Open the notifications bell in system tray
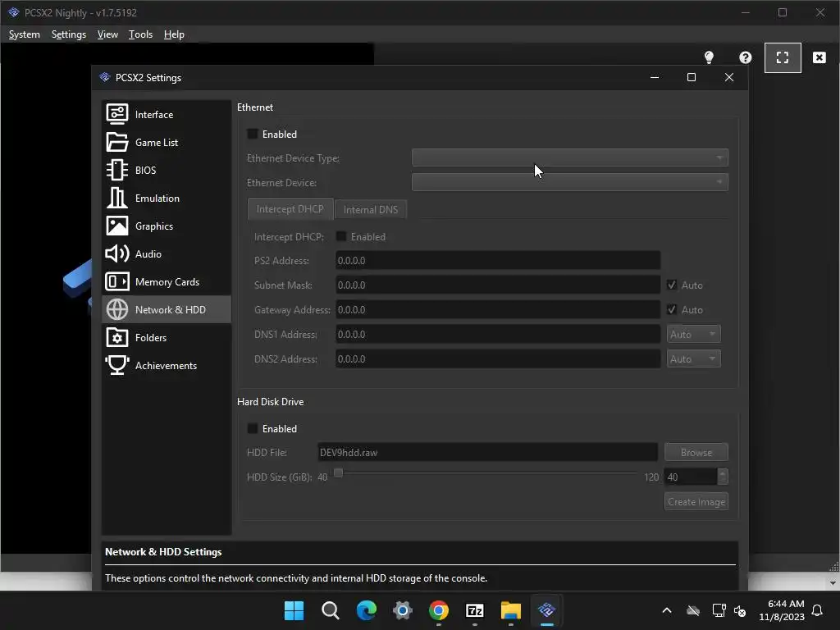 tap(817, 610)
